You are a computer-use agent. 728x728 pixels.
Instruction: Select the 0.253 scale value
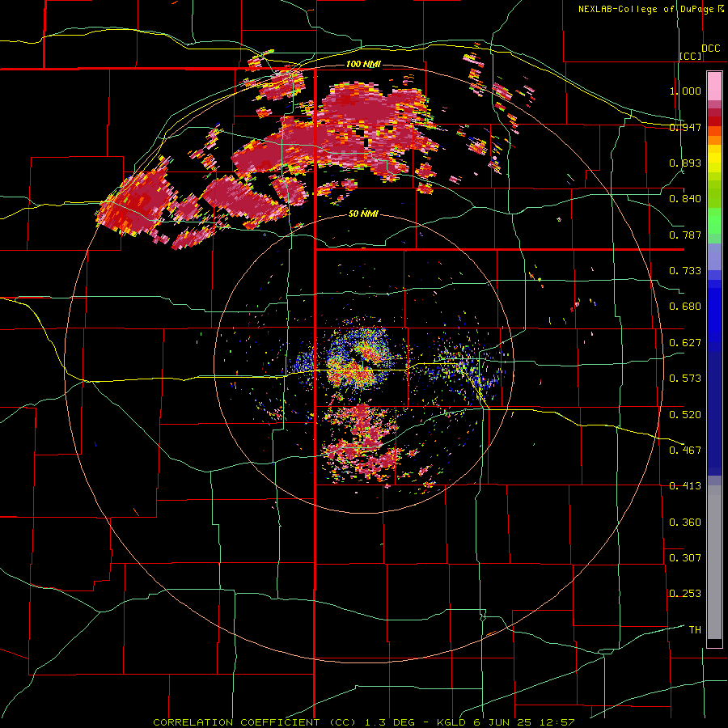point(685,594)
